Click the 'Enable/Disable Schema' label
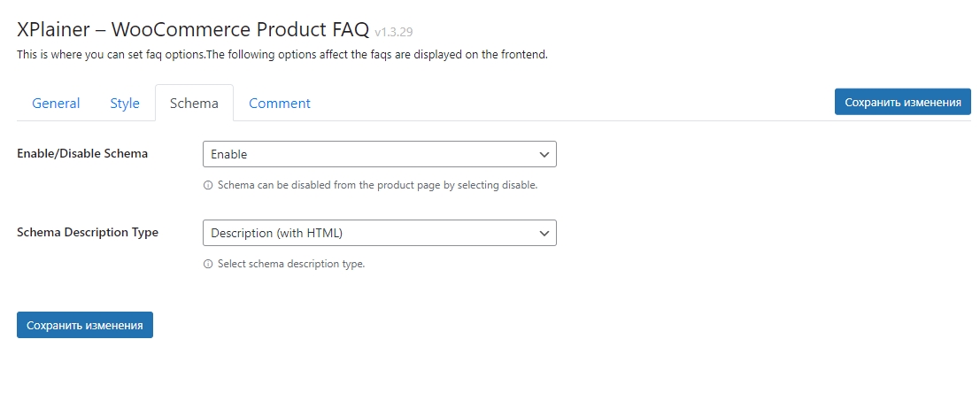The height and width of the screenshot is (401, 980). tap(82, 154)
